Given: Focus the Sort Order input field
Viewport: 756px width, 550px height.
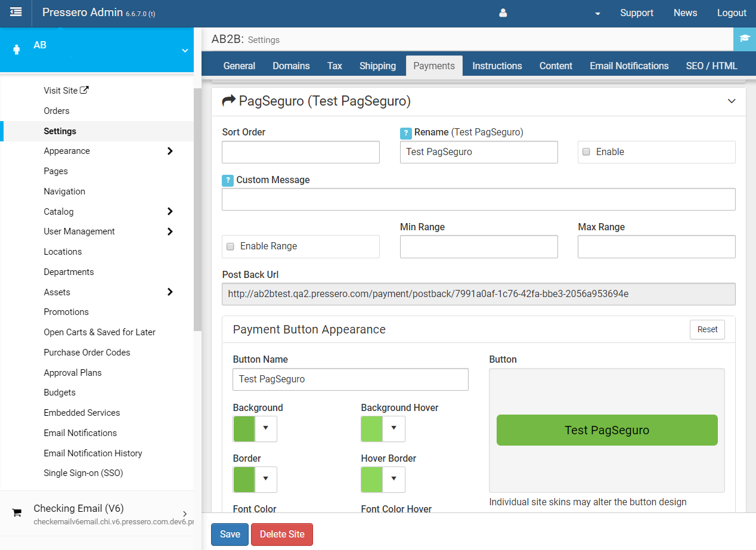Looking at the screenshot, I should pos(300,152).
